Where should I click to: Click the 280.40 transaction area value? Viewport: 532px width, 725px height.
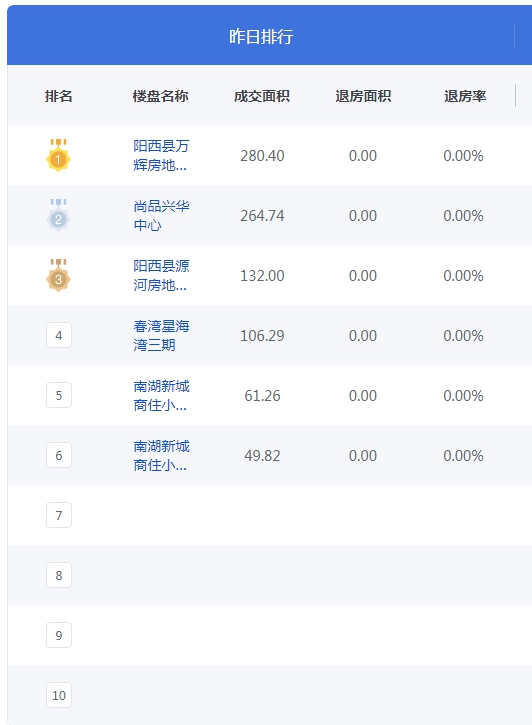tap(262, 156)
